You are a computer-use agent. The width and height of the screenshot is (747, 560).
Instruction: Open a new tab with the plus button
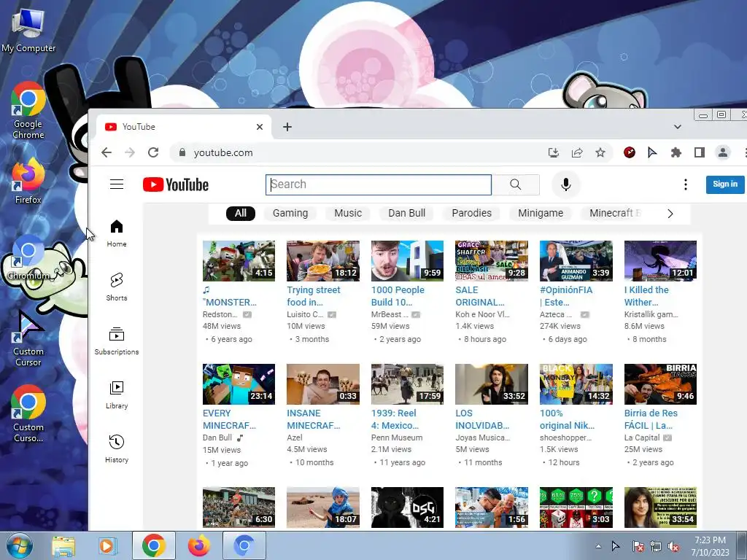click(x=287, y=127)
